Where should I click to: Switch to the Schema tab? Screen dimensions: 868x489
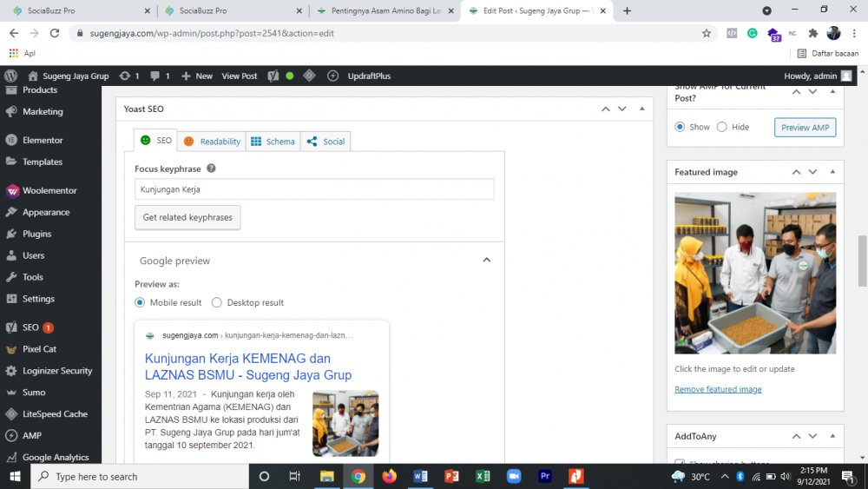tap(273, 142)
